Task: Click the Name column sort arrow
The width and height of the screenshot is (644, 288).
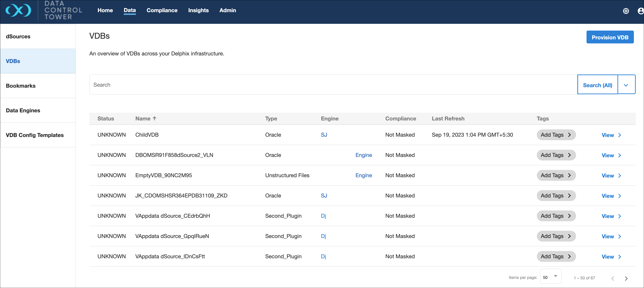Action: click(x=154, y=119)
